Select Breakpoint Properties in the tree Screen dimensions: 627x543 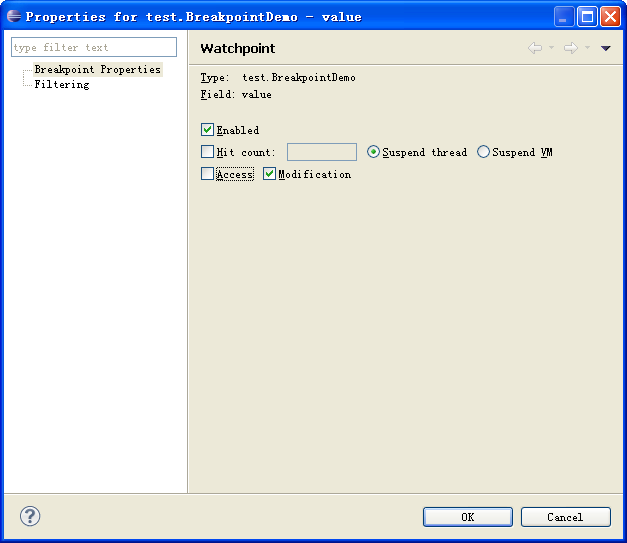click(x=98, y=70)
